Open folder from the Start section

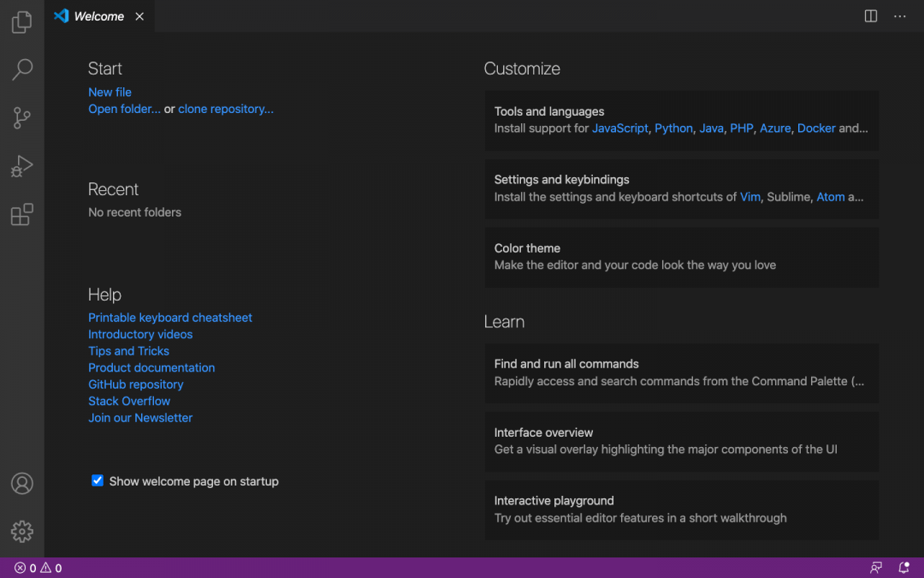[123, 109]
